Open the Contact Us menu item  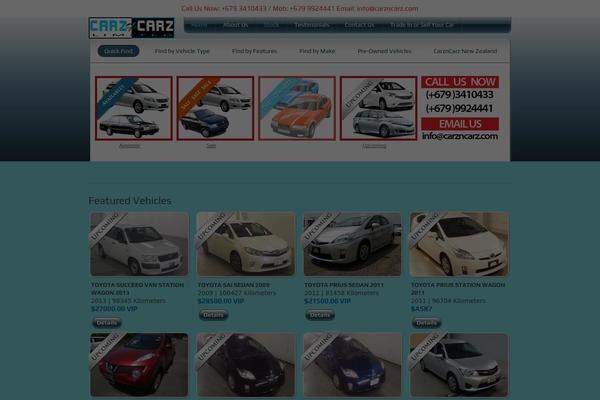359,25
